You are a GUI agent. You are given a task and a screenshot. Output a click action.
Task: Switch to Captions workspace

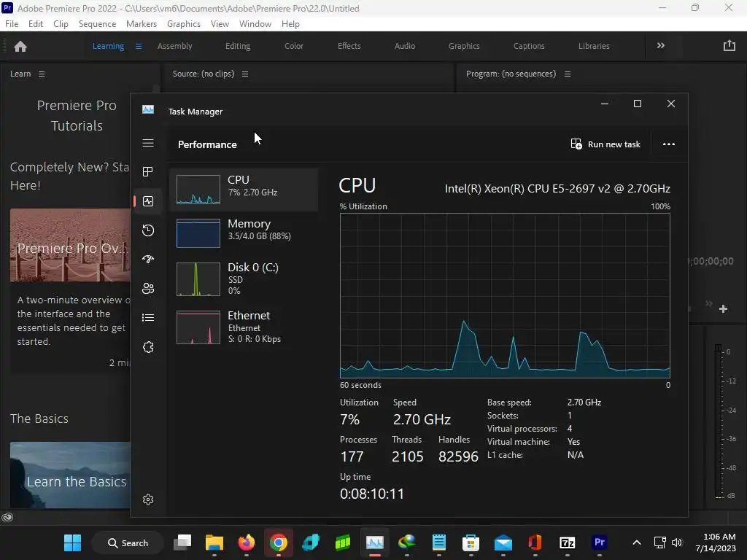pyautogui.click(x=529, y=46)
